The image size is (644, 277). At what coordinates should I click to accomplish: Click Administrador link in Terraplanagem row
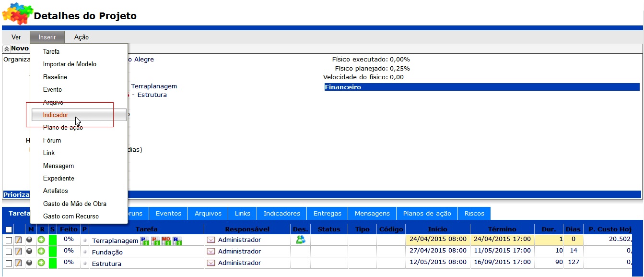[239, 240]
